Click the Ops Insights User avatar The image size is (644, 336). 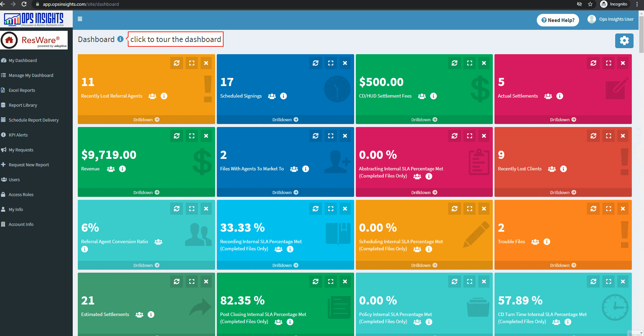(x=592, y=19)
